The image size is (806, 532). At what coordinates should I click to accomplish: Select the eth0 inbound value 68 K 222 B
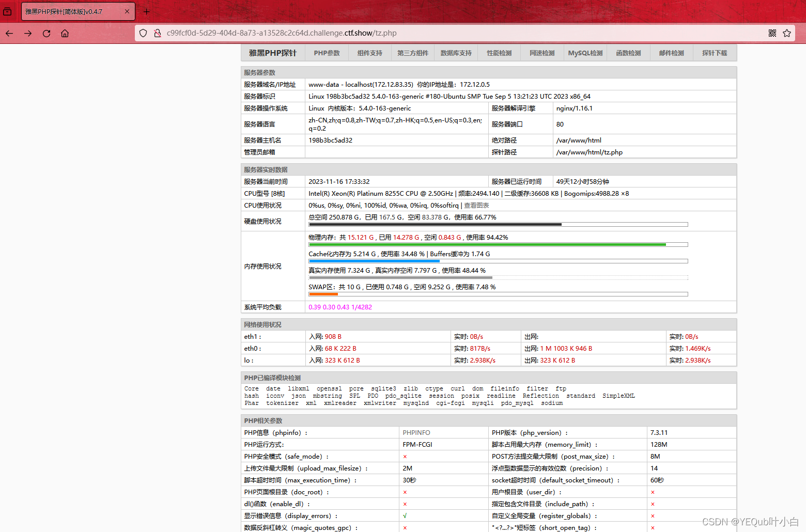coord(340,349)
